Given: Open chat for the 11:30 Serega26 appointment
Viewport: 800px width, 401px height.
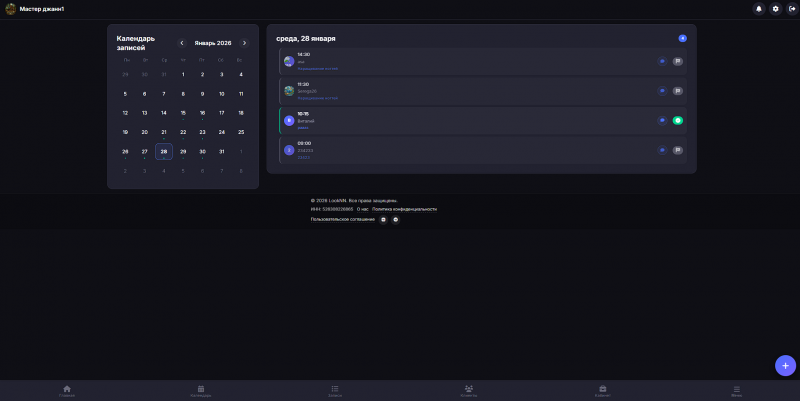Looking at the screenshot, I should 662,91.
